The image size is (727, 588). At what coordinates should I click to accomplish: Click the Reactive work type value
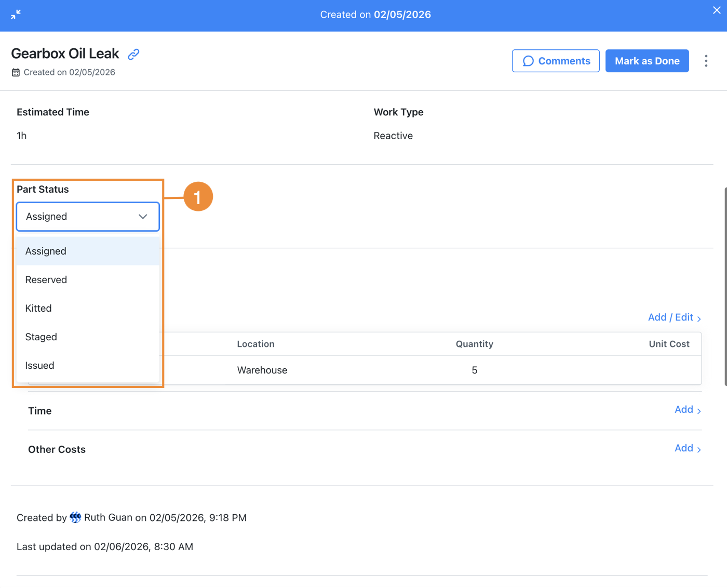393,136
